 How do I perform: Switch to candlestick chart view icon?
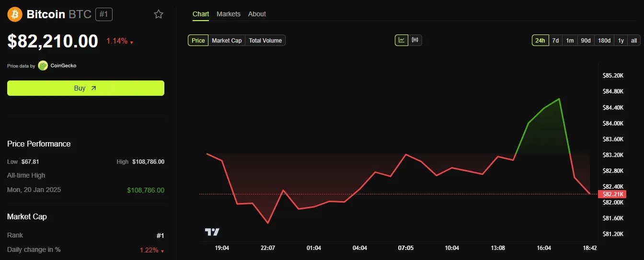415,40
